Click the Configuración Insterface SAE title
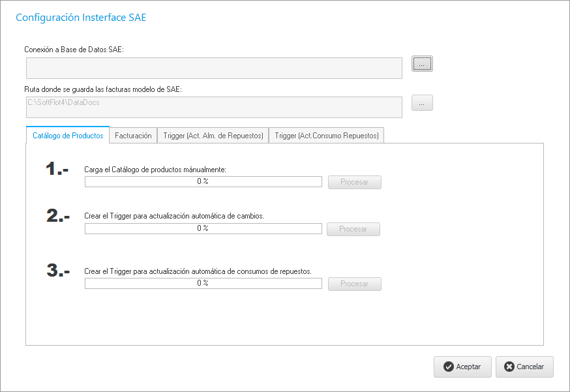The width and height of the screenshot is (570, 392). [81, 18]
